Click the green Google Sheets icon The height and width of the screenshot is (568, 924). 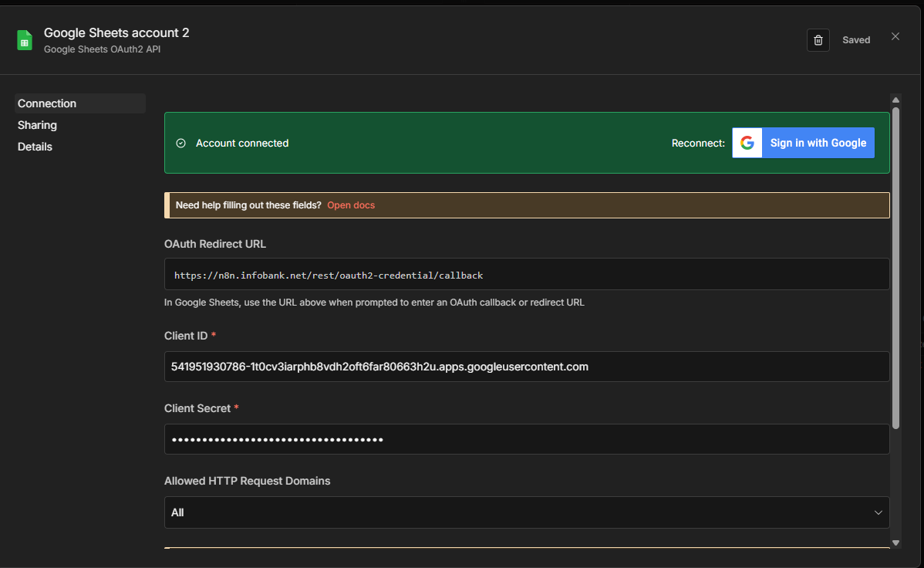pos(25,40)
